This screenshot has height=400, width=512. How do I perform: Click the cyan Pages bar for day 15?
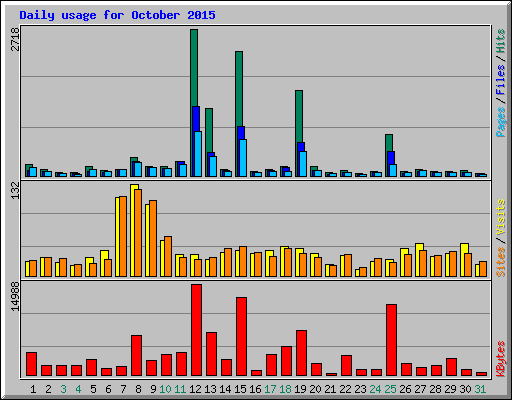point(243,158)
